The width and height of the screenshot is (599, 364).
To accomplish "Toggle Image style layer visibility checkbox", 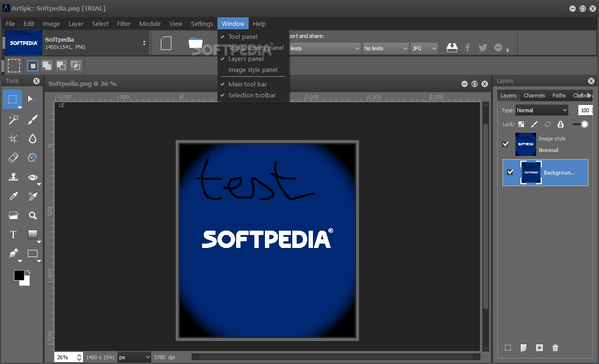I will point(505,144).
